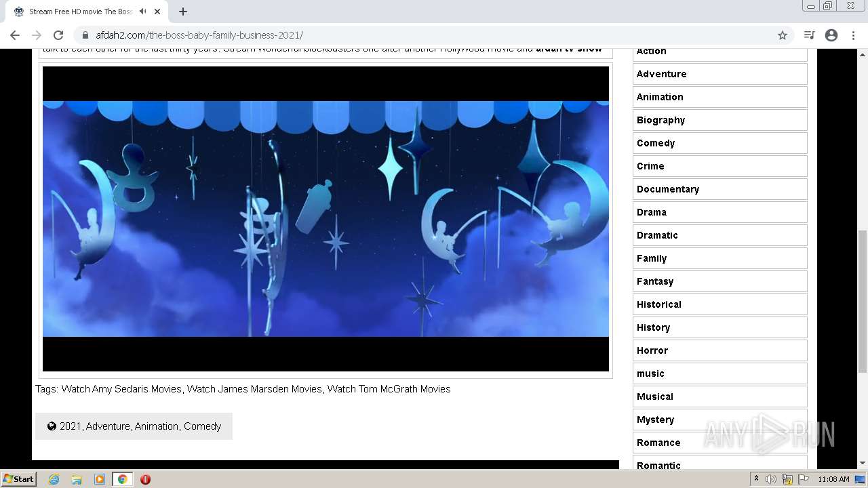This screenshot has height=488, width=868.
Task: Open the 2021 category tag link
Action: point(70,426)
